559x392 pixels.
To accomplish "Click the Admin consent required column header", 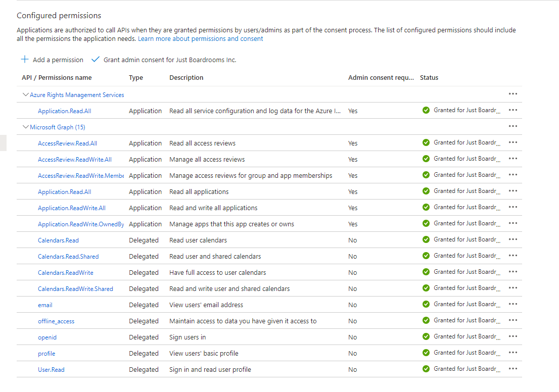I will tap(381, 78).
